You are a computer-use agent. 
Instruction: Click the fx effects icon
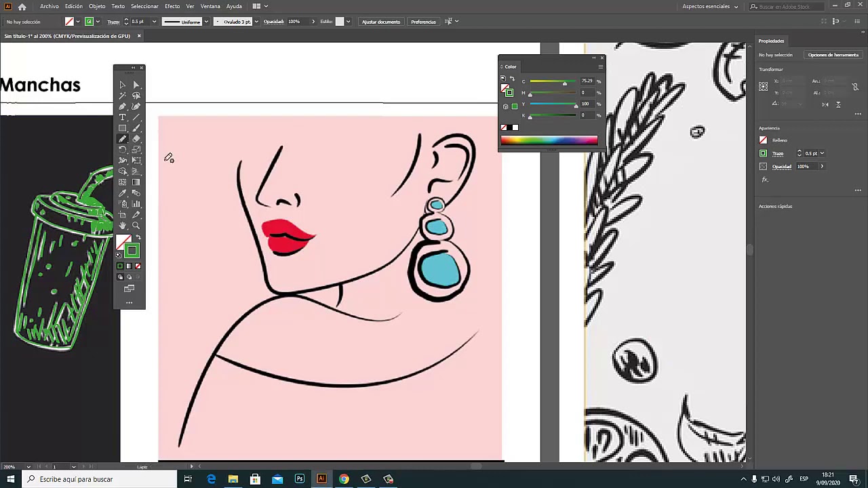click(x=765, y=180)
